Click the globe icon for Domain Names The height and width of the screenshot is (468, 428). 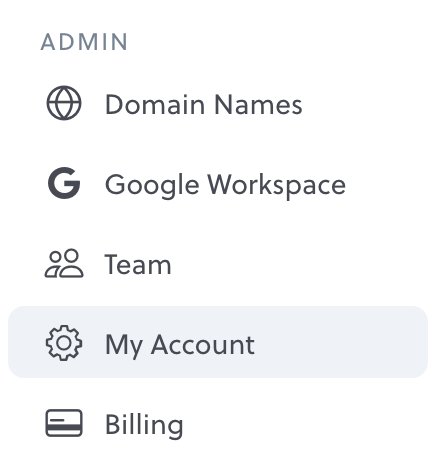tap(64, 103)
